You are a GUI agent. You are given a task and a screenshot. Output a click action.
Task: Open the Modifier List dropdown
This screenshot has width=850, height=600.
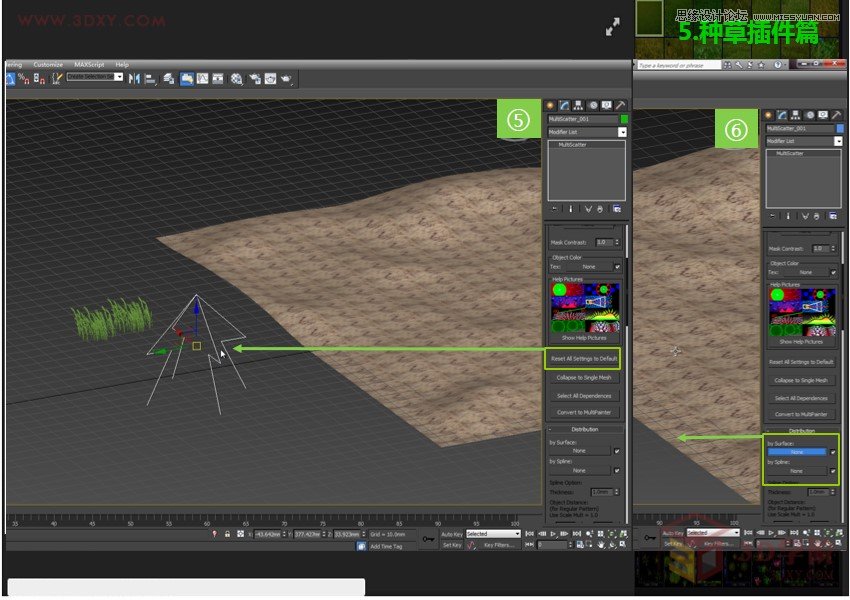tap(622, 131)
